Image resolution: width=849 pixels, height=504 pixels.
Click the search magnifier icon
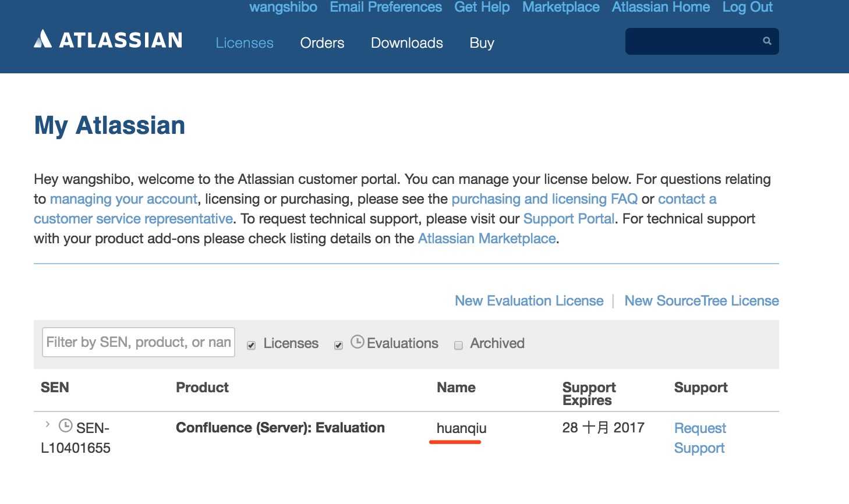click(767, 41)
